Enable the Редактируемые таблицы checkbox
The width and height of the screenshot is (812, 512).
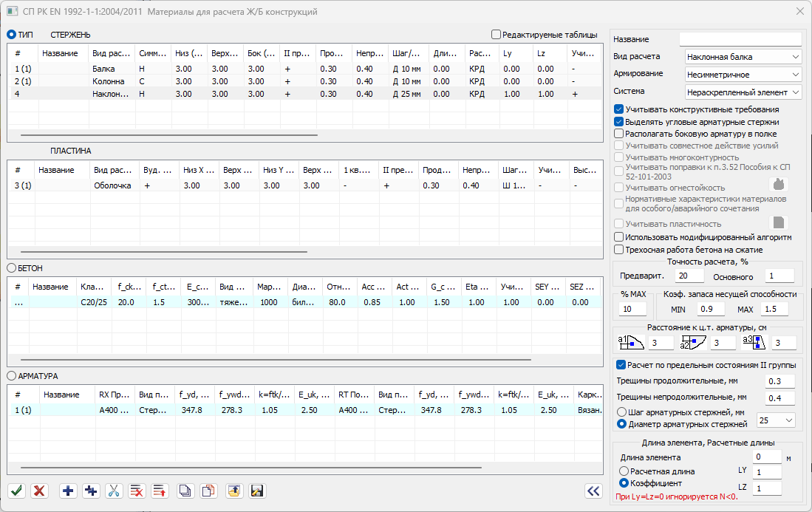(496, 35)
